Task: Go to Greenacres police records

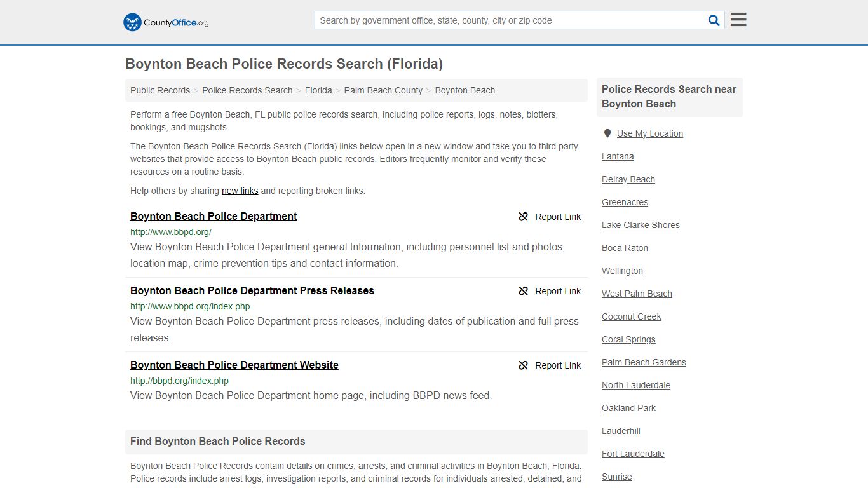Action: [x=625, y=202]
